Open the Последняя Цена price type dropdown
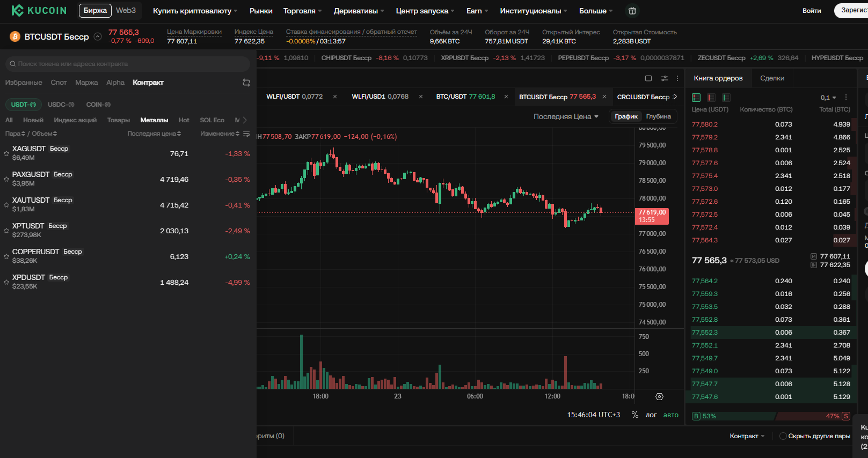Viewport: 868px width, 458px height. pyautogui.click(x=566, y=116)
